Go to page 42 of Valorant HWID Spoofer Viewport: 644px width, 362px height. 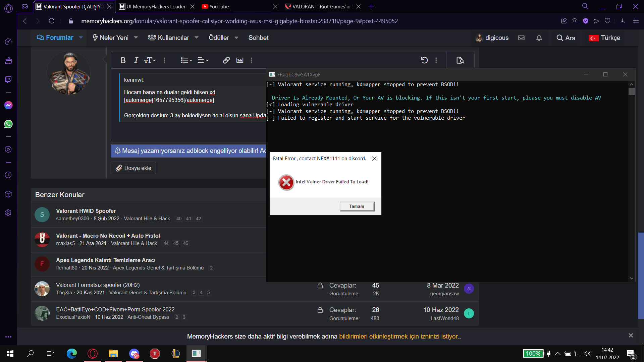pos(199,219)
